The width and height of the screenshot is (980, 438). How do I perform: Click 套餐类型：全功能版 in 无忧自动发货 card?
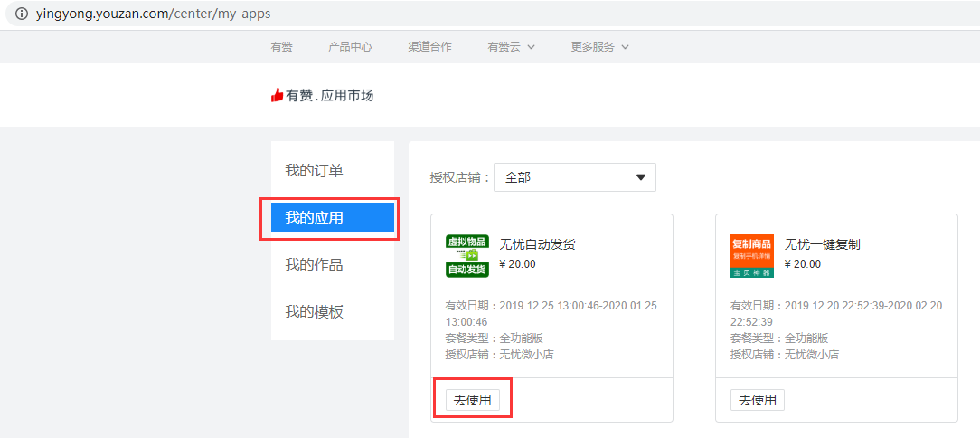(494, 338)
